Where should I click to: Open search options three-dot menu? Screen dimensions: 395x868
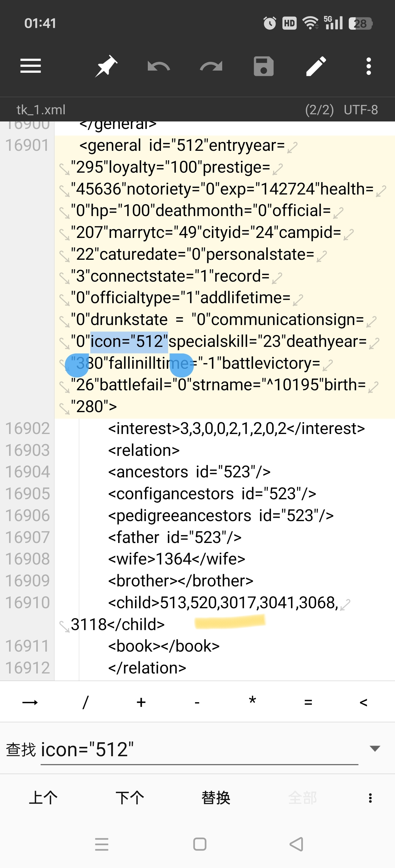click(370, 797)
